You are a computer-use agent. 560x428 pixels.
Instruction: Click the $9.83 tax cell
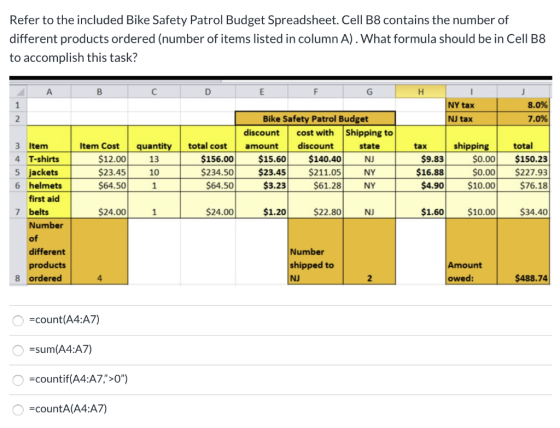pos(420,159)
